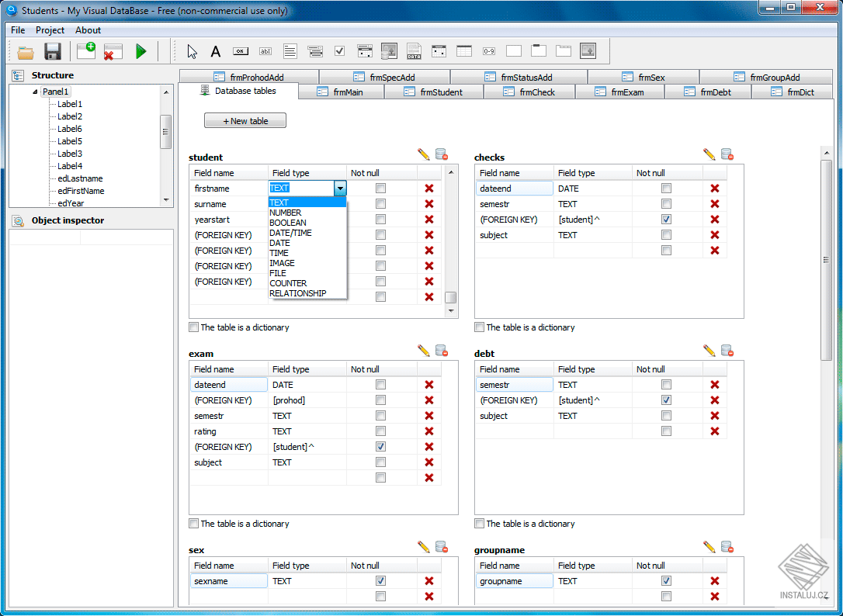Check Not null for the dateend field in checks
The width and height of the screenshot is (843, 616).
666,188
